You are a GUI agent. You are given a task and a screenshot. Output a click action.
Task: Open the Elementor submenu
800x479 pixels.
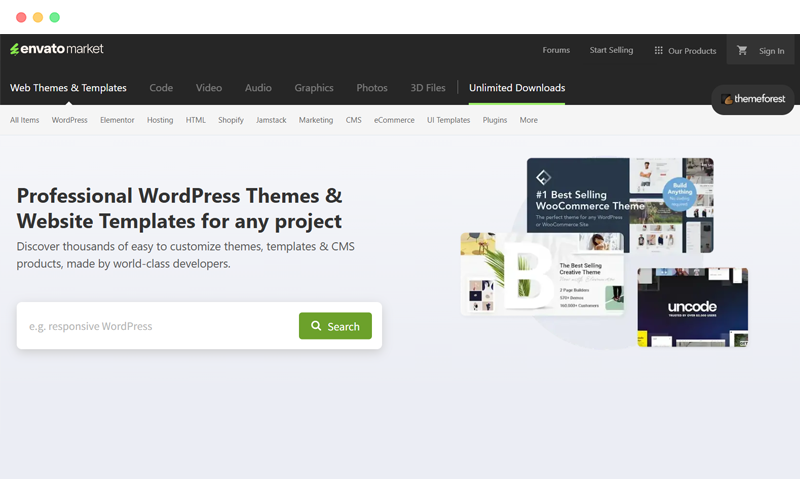point(117,120)
